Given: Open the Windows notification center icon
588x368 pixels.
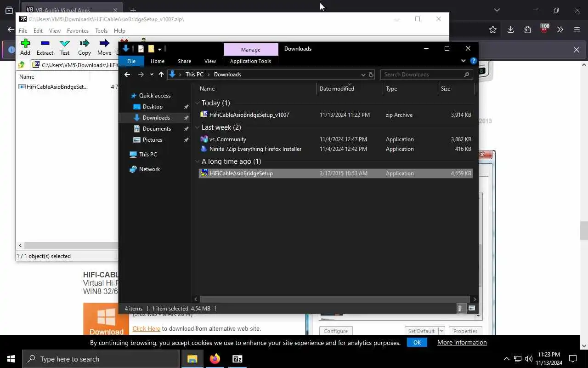Looking at the screenshot, I should [573, 359].
